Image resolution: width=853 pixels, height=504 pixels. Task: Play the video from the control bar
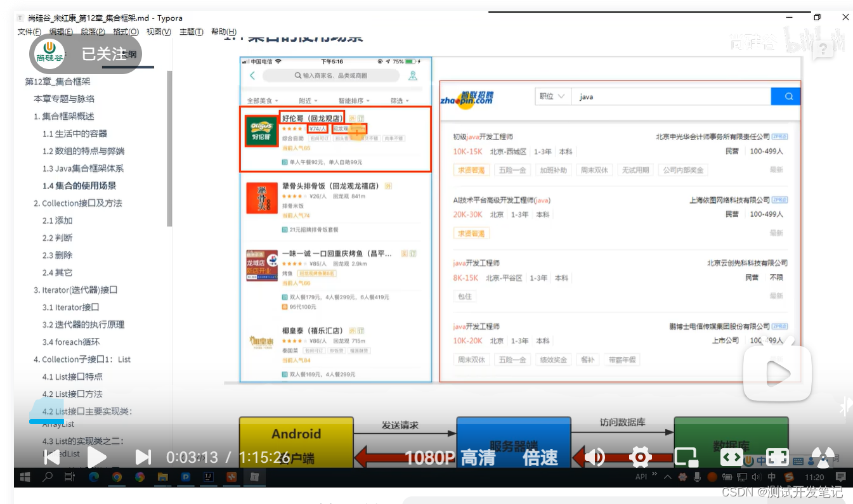coord(96,457)
